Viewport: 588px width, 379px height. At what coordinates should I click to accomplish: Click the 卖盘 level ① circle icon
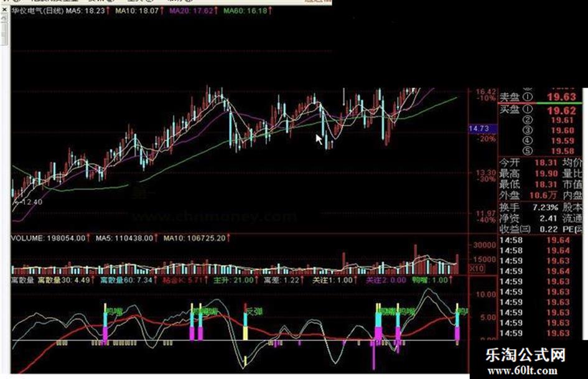[528, 97]
